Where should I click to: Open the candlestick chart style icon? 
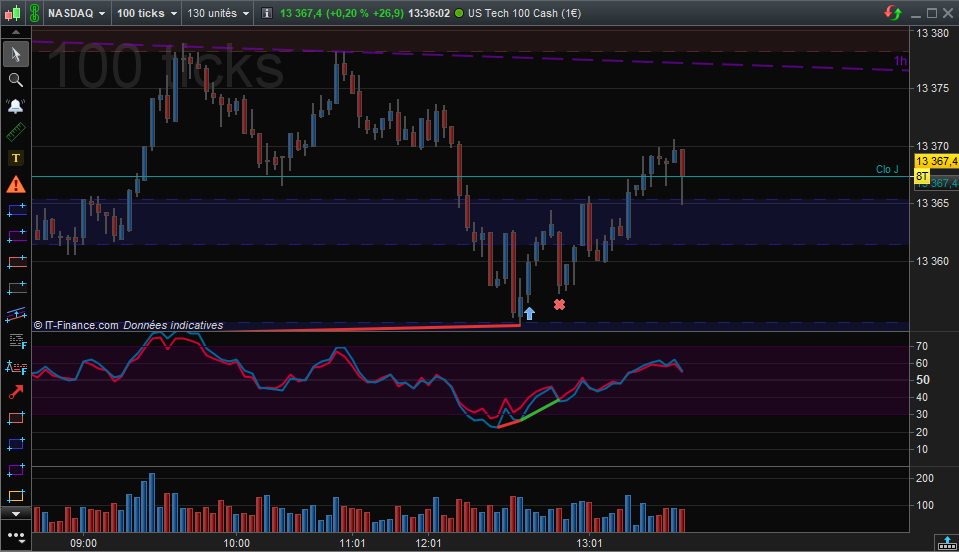pyautogui.click(x=12, y=13)
